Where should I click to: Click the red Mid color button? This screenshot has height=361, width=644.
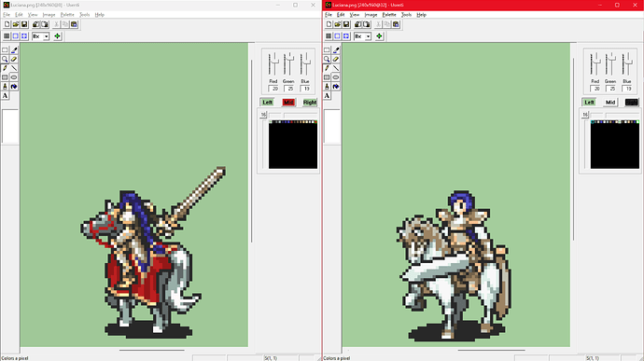click(x=288, y=103)
